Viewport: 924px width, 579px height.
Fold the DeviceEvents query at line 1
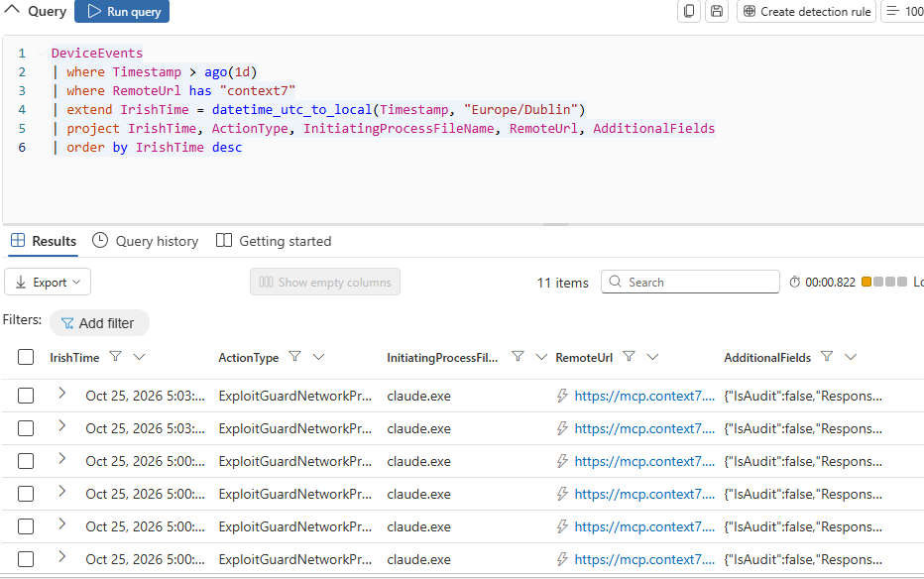coord(40,53)
